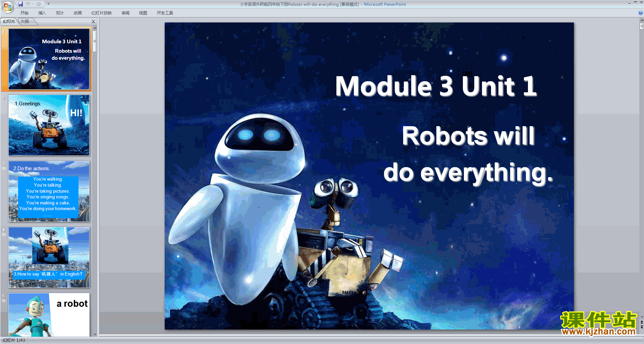Open the Undo history dropdown arrow
644x344 pixels.
(x=33, y=4)
